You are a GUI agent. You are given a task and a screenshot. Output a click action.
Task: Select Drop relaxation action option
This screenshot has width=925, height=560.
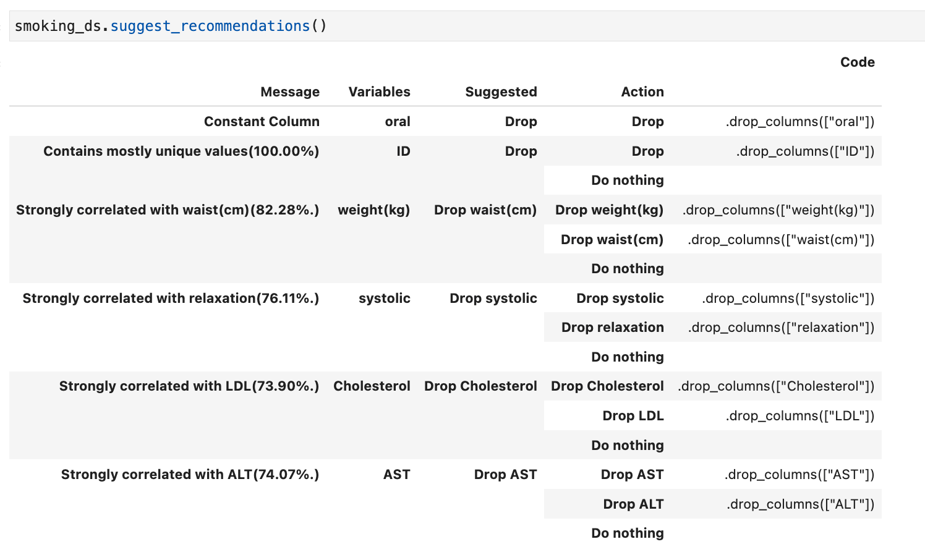[x=613, y=327]
